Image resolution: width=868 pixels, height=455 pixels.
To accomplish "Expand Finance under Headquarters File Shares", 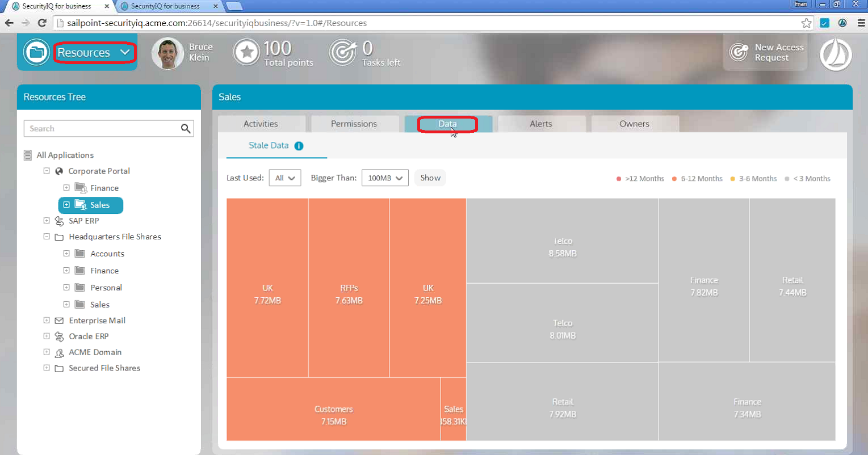I will click(x=66, y=271).
